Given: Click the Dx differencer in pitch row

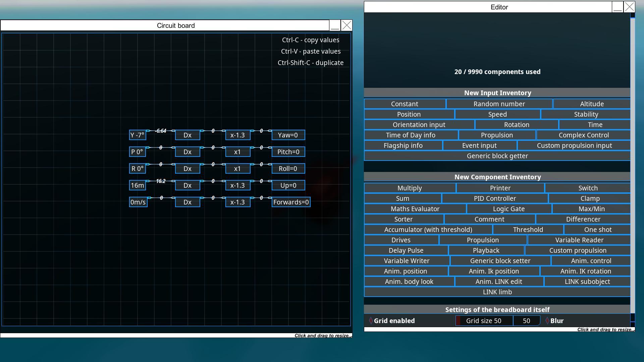Looking at the screenshot, I should (187, 152).
